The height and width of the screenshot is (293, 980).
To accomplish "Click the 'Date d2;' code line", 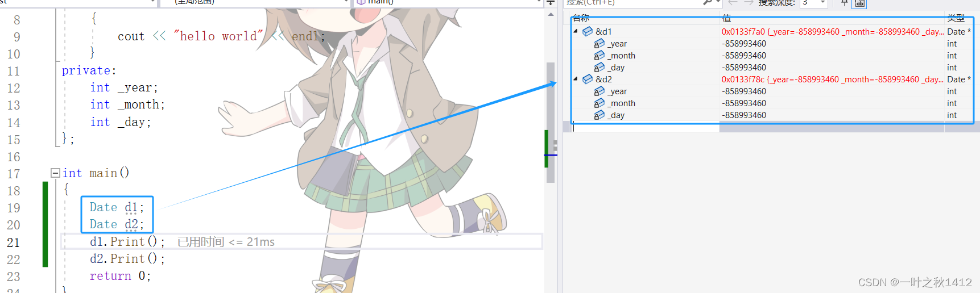I will point(117,224).
